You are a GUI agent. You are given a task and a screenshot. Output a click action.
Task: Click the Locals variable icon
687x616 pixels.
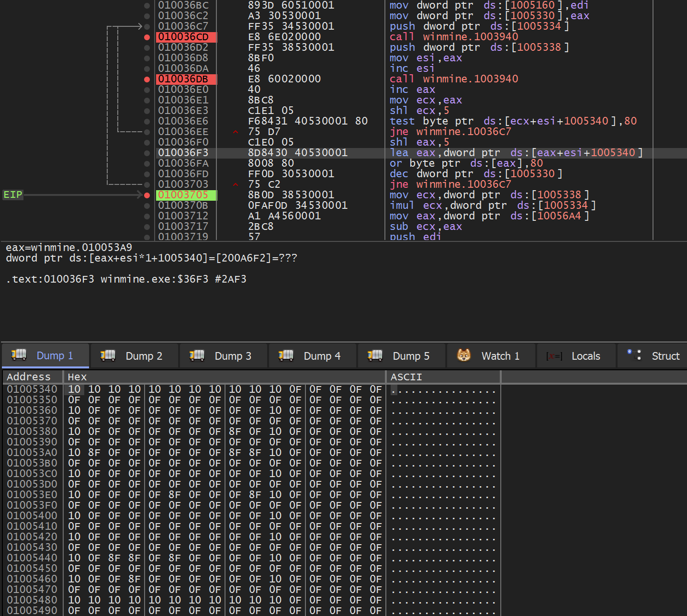coord(554,356)
